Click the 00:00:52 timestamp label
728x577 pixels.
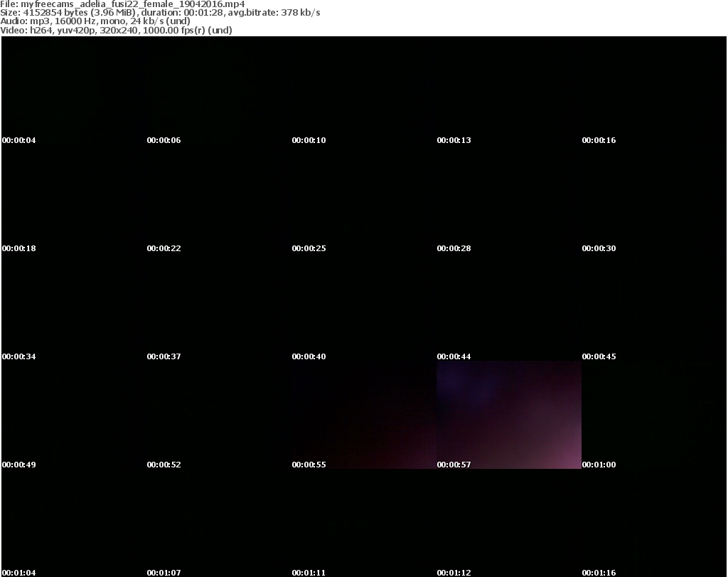coord(164,465)
